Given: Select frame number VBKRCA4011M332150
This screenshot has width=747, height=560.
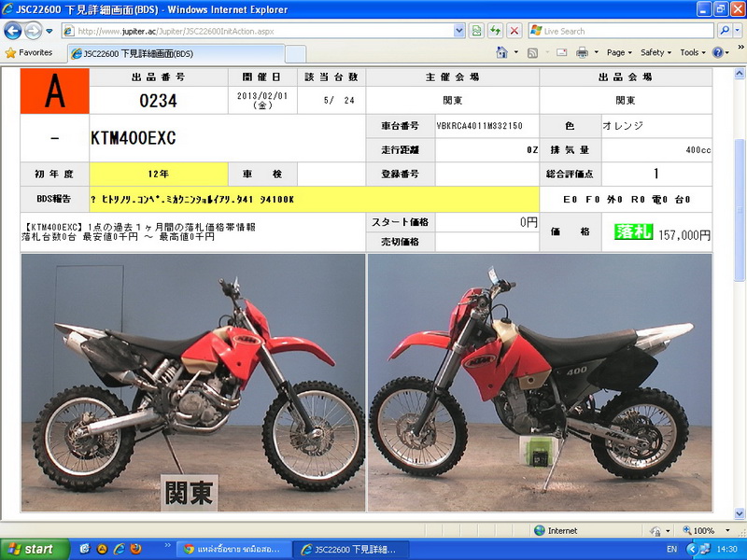Looking at the screenshot, I should (480, 126).
